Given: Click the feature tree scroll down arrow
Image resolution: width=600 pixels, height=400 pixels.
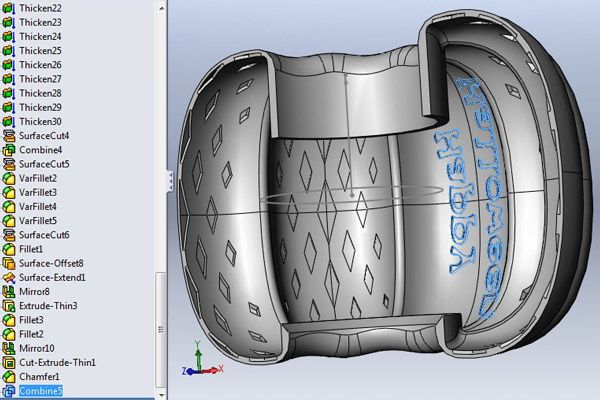Looking at the screenshot, I should point(161,394).
